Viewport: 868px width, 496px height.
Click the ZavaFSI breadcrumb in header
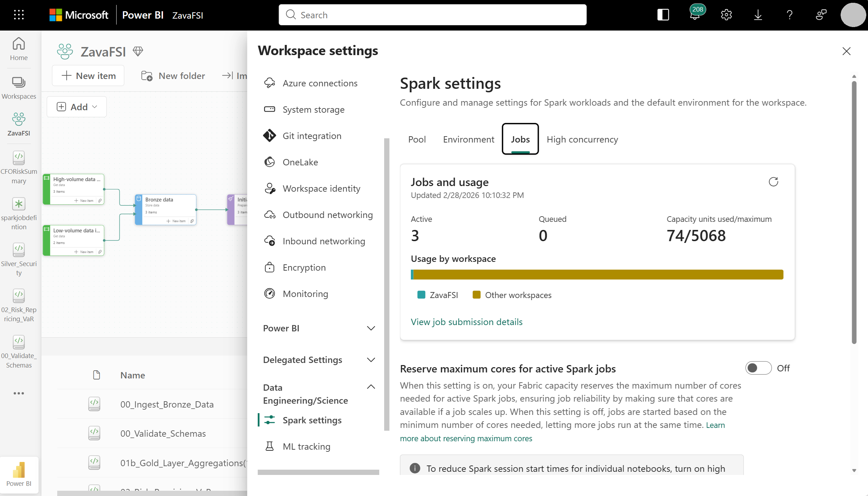click(188, 15)
